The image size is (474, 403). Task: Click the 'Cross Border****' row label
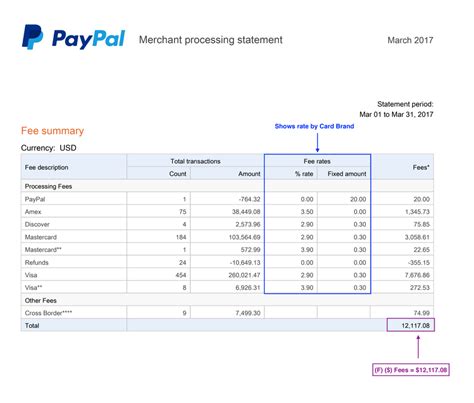pos(48,313)
